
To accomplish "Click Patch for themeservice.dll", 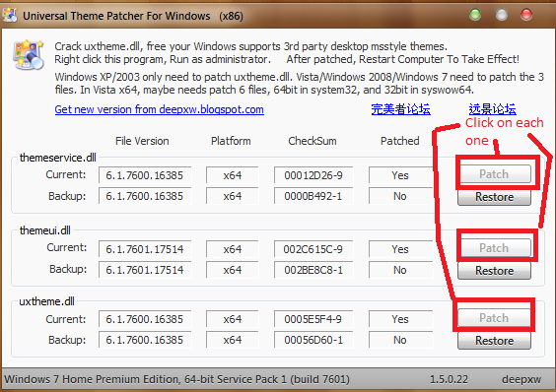I will pos(494,174).
